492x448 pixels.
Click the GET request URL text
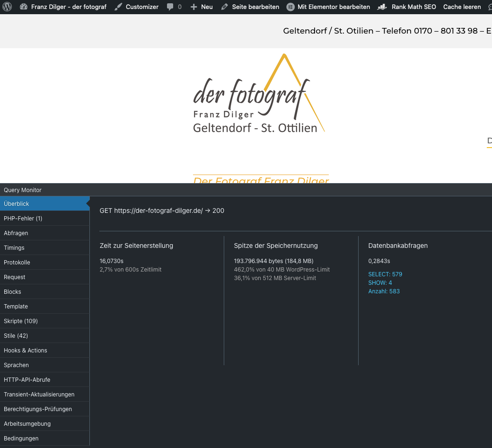[162, 211]
